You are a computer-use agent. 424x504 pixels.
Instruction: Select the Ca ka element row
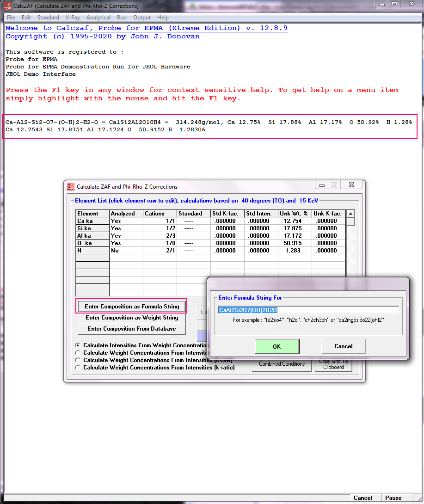tap(92, 221)
